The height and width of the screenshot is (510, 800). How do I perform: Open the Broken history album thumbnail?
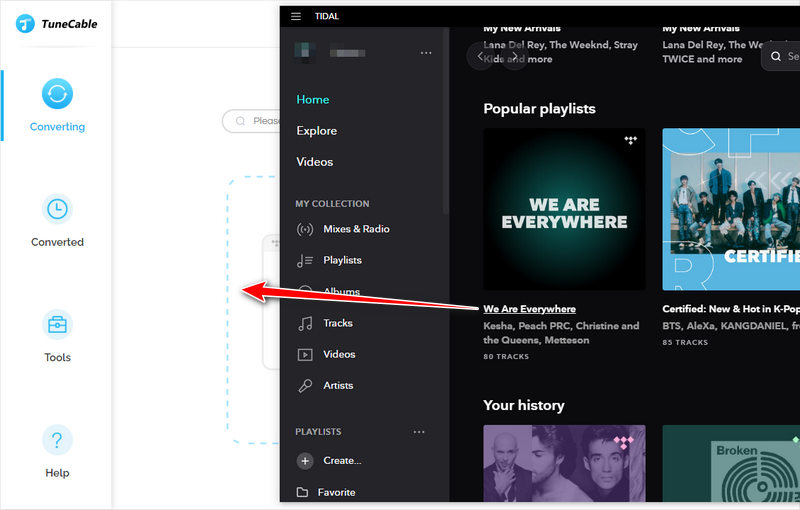coord(731,463)
